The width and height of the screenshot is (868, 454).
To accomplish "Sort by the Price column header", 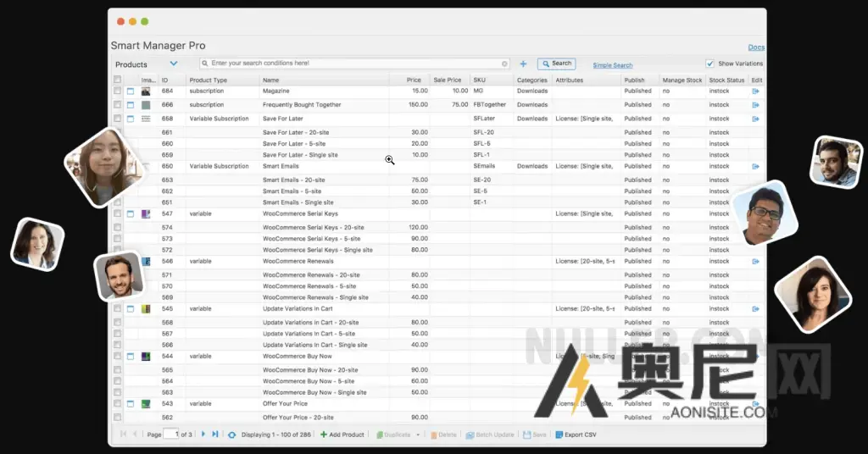I will coord(409,80).
